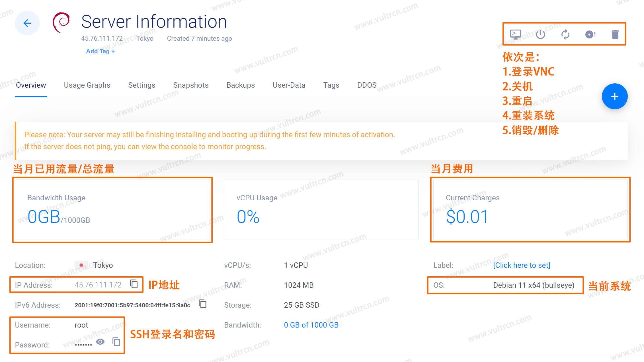Follow the 'view the console' link
The width and height of the screenshot is (644, 362).
coord(169,147)
